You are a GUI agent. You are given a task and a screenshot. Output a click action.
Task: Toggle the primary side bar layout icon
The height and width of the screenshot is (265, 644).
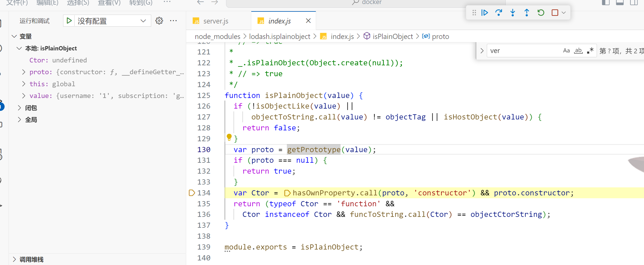point(606,2)
